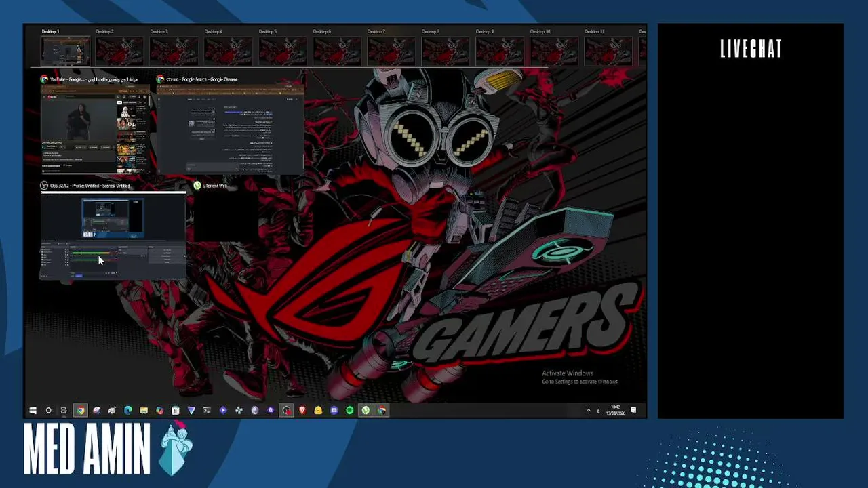Switch to the Desktop 6 thumbnail

tap(336, 52)
